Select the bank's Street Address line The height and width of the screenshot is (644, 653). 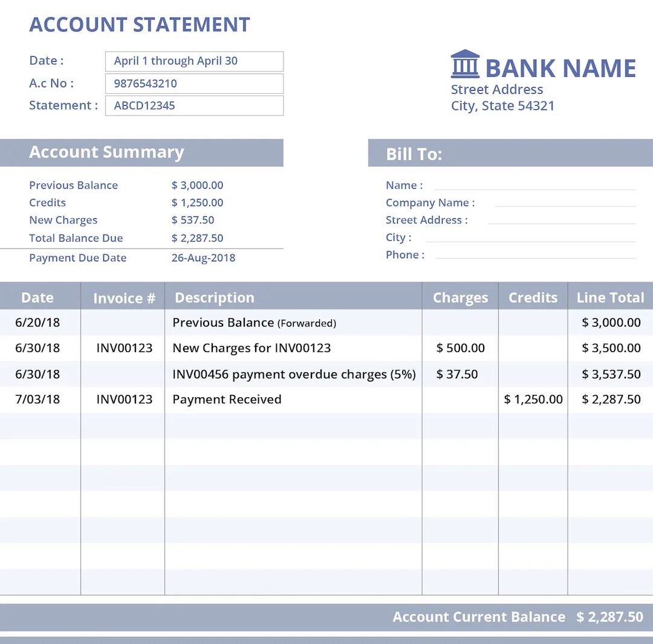497,89
